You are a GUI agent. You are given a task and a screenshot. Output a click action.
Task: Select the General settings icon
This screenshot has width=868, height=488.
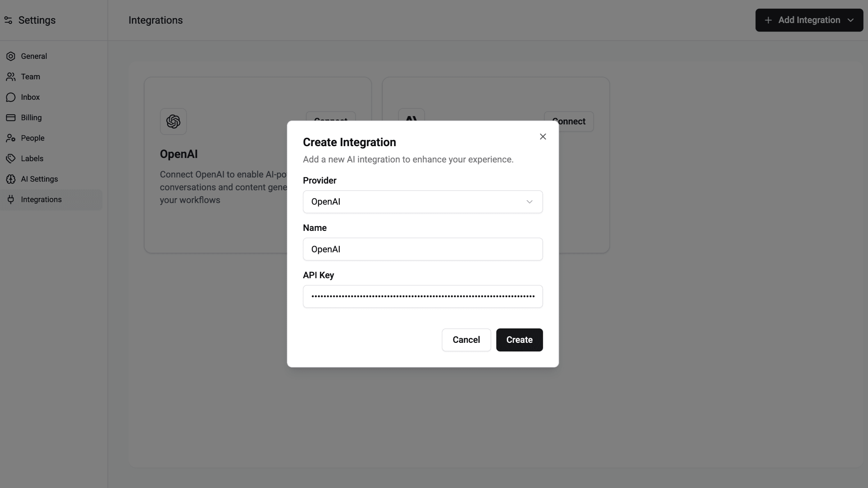tap(11, 56)
